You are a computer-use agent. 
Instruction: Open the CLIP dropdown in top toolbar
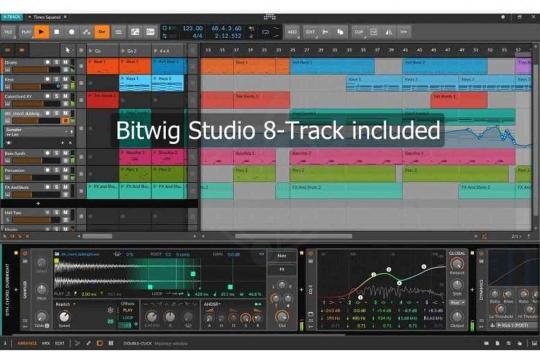click(359, 32)
